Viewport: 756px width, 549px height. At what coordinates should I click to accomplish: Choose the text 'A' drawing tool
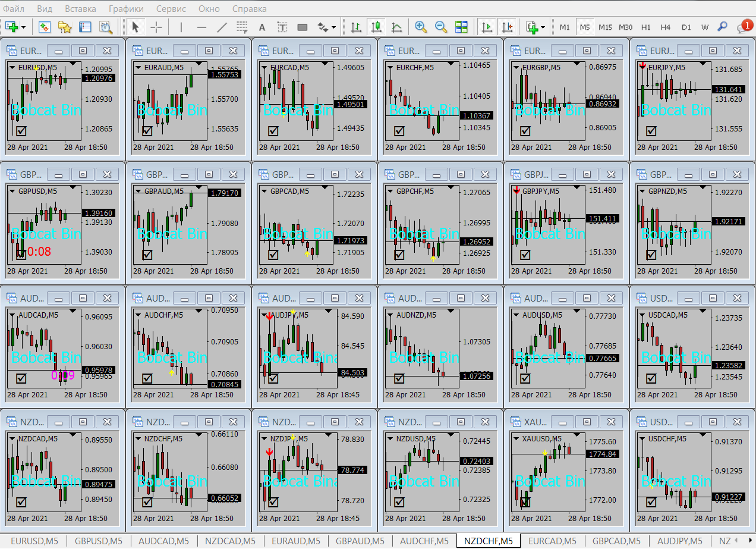[262, 27]
